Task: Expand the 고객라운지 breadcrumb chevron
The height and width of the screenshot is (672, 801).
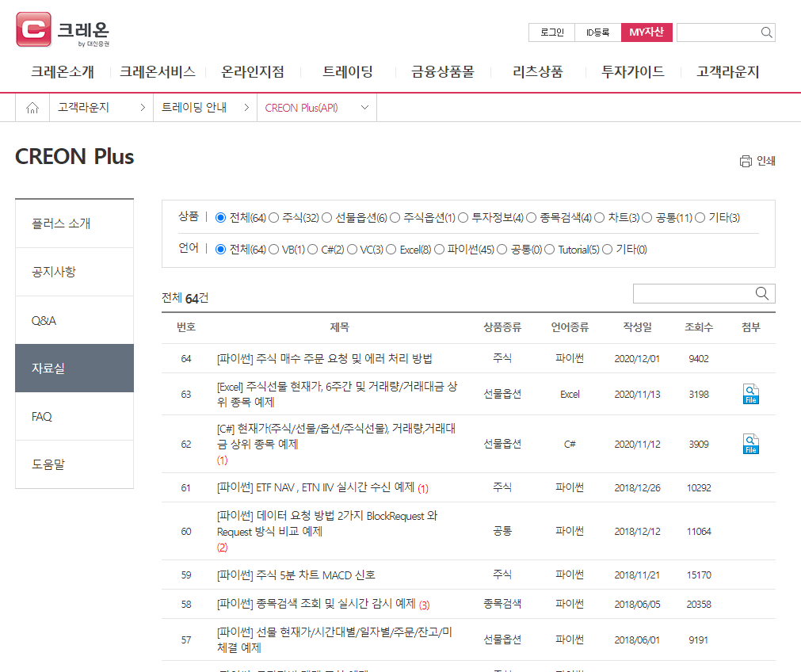Action: point(143,108)
